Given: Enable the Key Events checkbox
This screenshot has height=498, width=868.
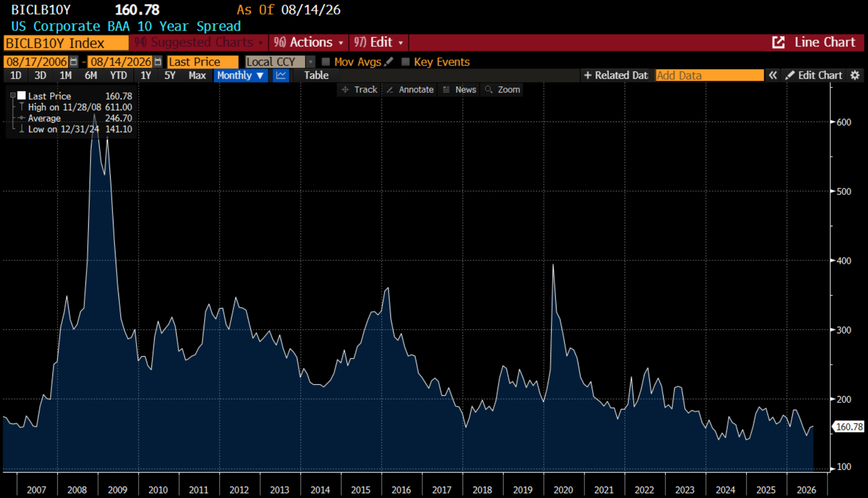Looking at the screenshot, I should click(x=405, y=62).
